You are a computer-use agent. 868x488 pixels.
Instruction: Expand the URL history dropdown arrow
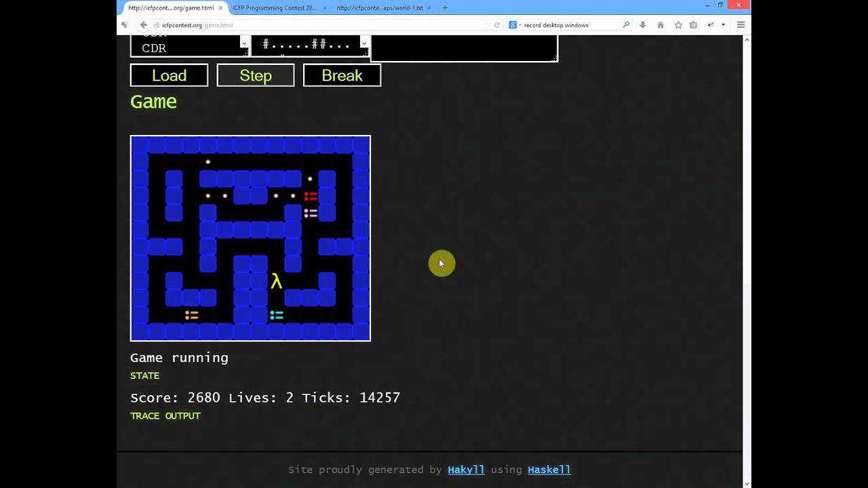point(488,25)
